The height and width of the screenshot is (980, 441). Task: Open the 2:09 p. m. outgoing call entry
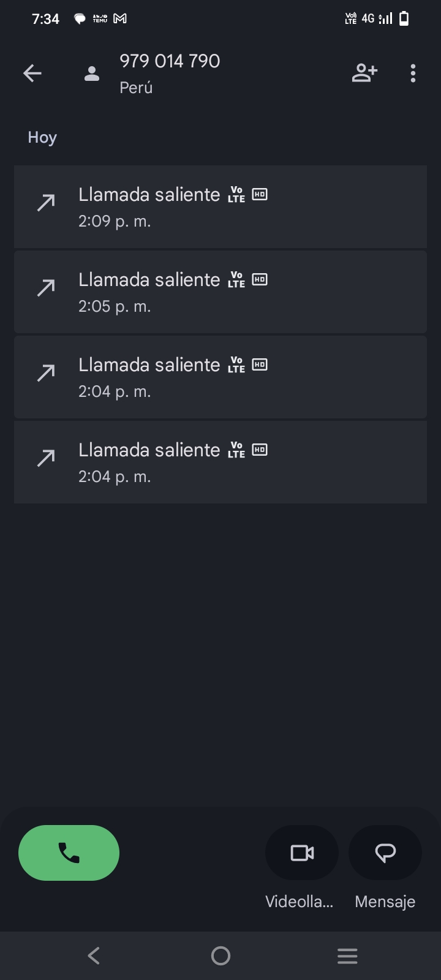[221, 206]
